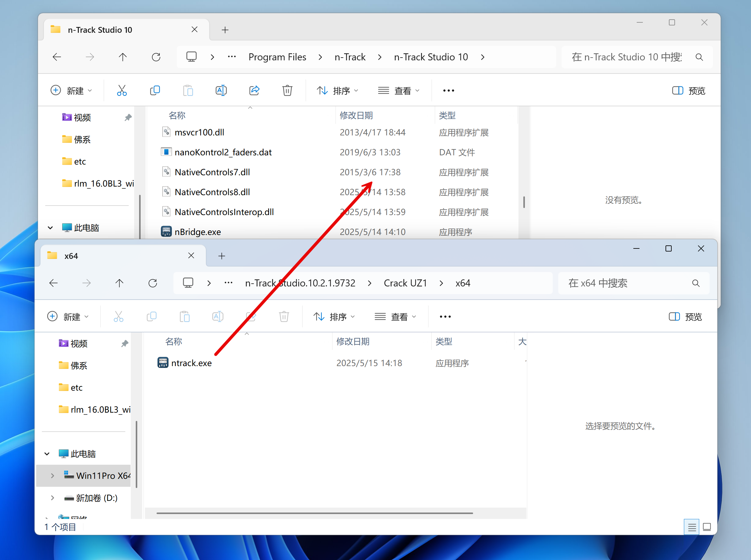This screenshot has width=751, height=560.
Task: Expand the Win11Pro X64 drive tree node
Action: tap(53, 475)
